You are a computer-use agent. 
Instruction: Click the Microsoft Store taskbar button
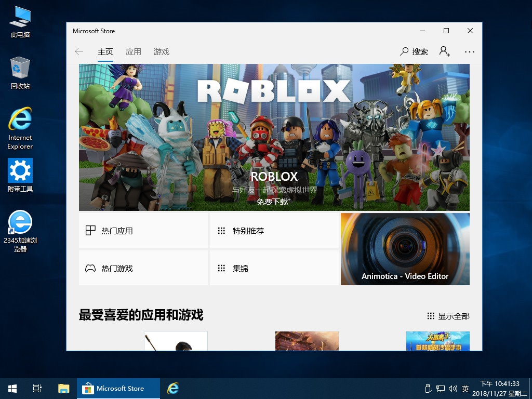pyautogui.click(x=118, y=389)
